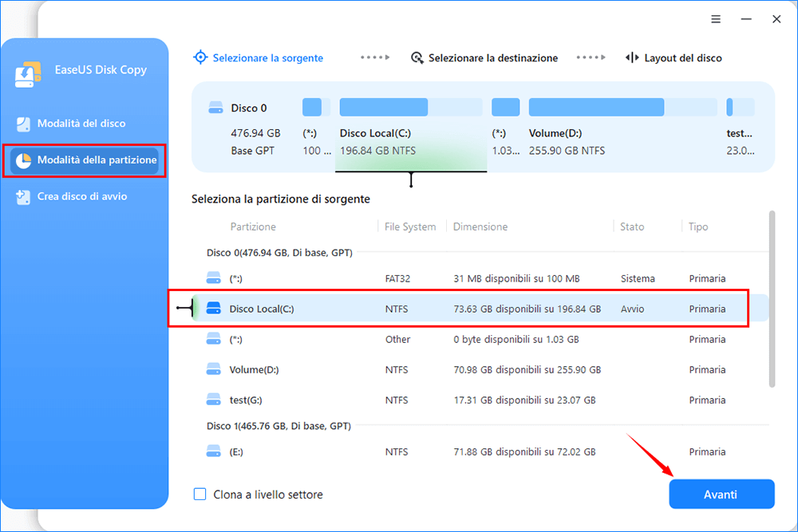Viewport: 798px width, 532px height.
Task: Click drive icon of (E:) row
Action: tap(214, 451)
